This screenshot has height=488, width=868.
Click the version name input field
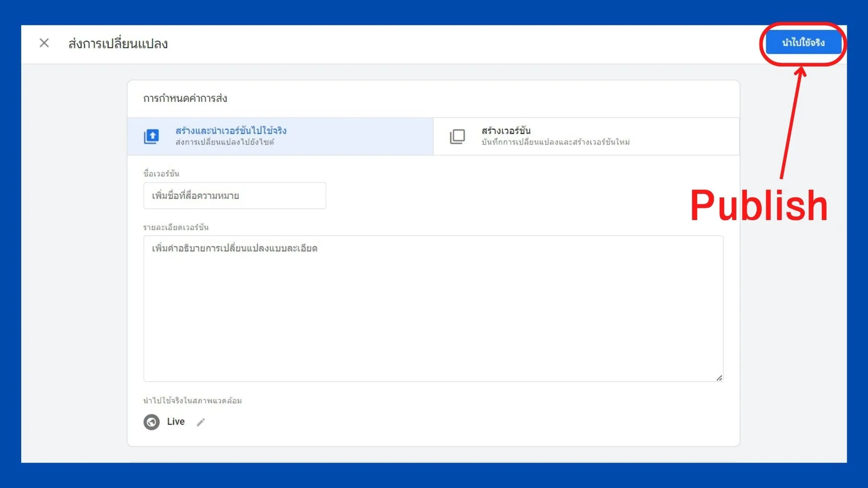tap(234, 196)
